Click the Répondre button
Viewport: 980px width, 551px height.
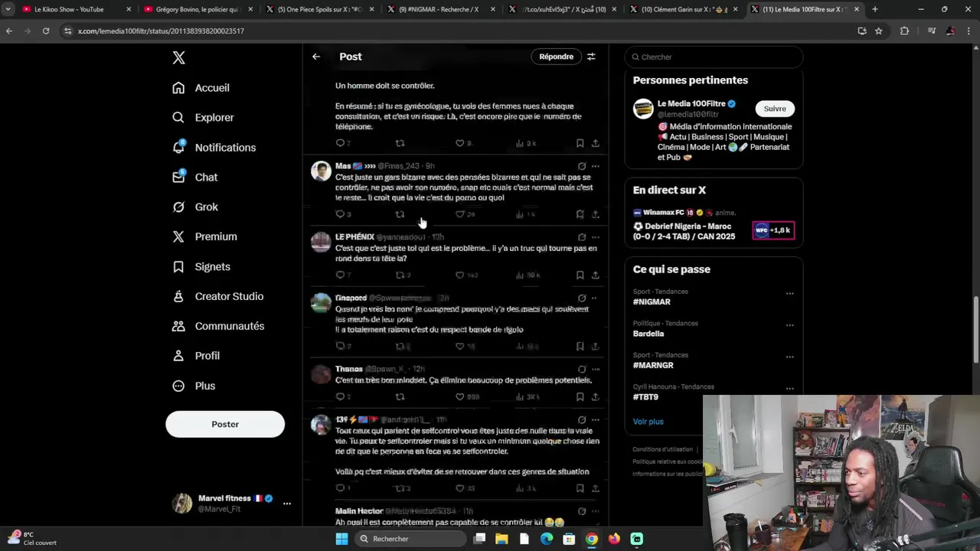click(556, 57)
